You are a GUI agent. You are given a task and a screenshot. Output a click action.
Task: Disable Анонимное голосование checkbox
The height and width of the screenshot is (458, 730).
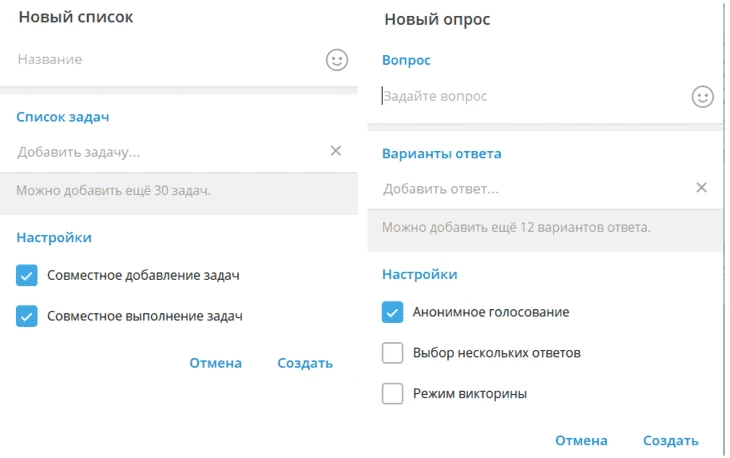click(x=392, y=312)
